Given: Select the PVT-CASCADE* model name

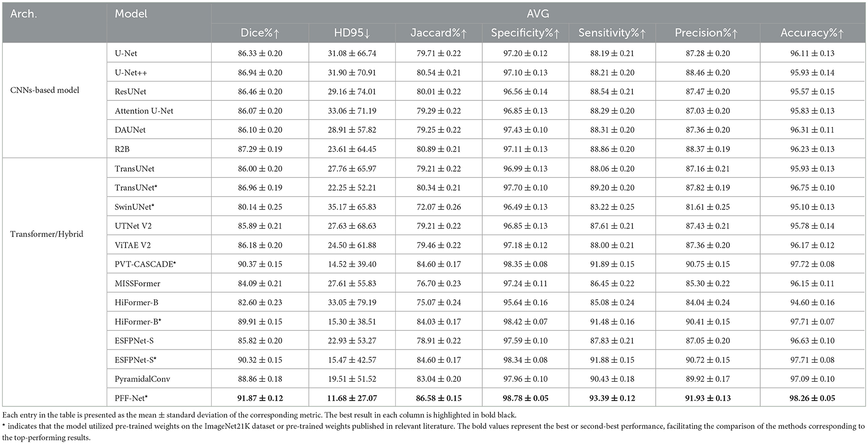Looking at the screenshot, I should pyautogui.click(x=146, y=264).
